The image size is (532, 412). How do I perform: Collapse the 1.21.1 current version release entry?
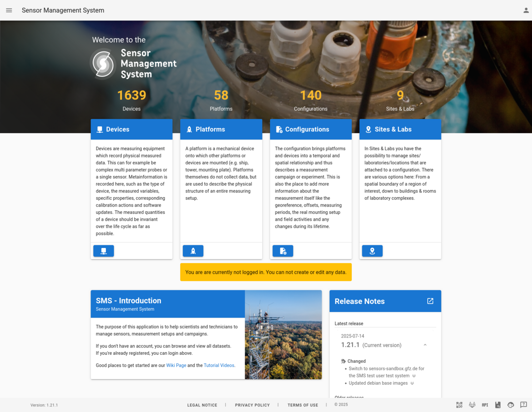point(425,345)
